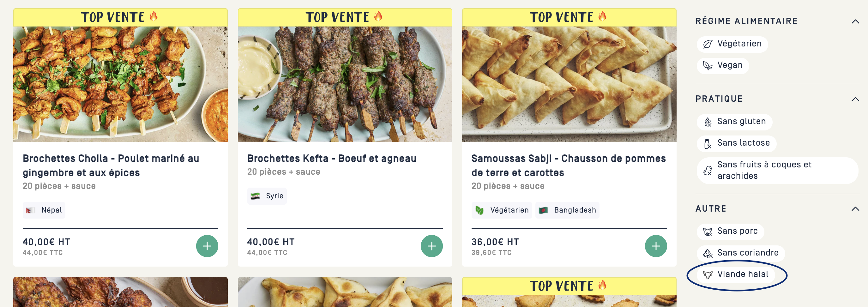Click the milk bottle icon for Sans lactose
The height and width of the screenshot is (307, 868).
[708, 144]
